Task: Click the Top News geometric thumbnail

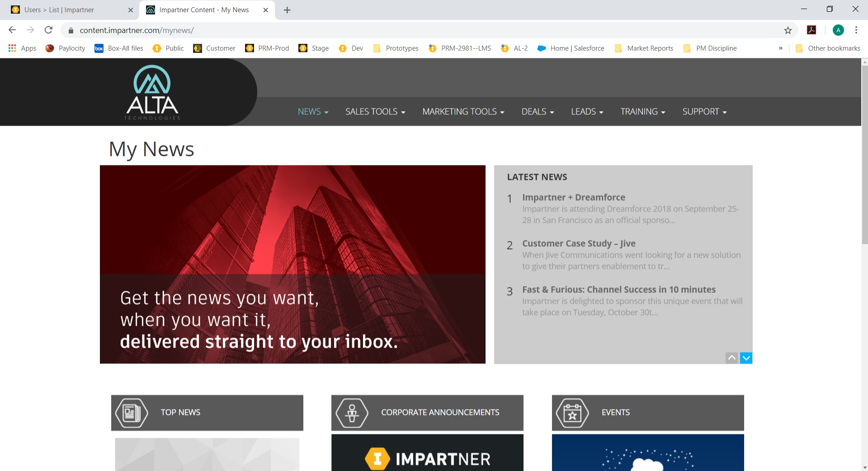Action: pyautogui.click(x=207, y=454)
